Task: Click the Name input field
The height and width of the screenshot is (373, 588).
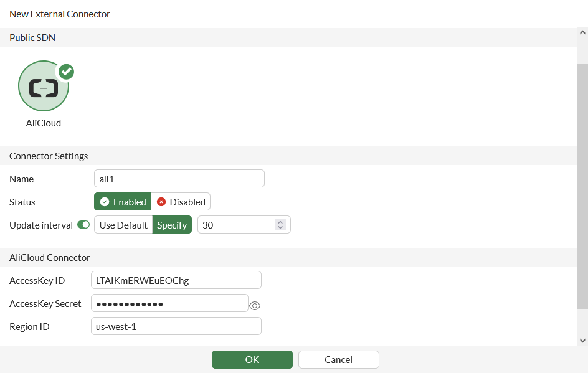Action: pos(179,179)
